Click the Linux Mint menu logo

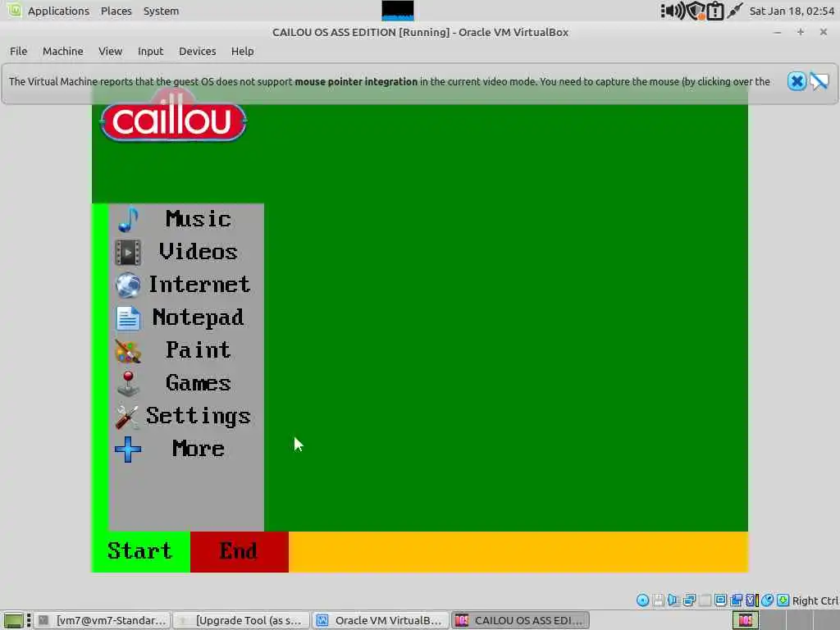tap(15, 10)
